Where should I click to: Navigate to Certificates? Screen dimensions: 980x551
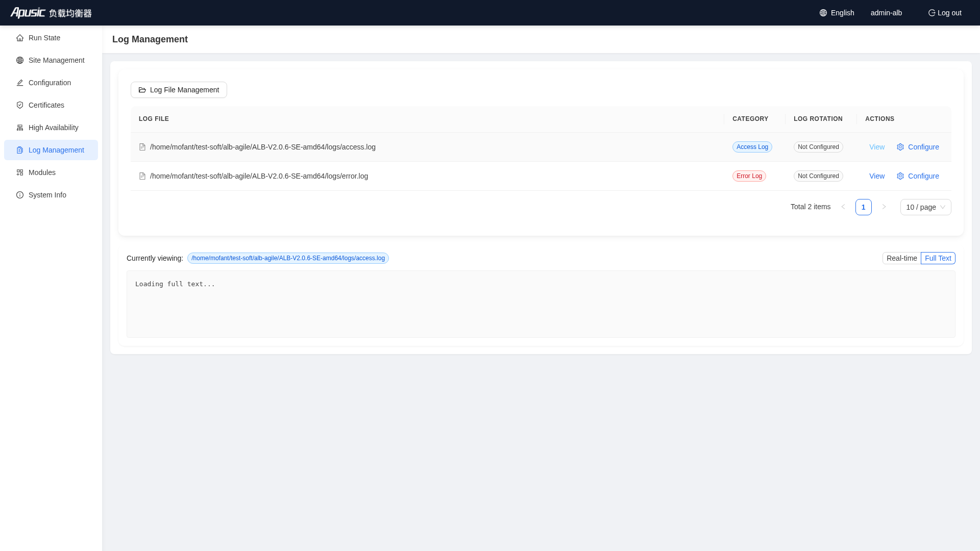tap(51, 105)
